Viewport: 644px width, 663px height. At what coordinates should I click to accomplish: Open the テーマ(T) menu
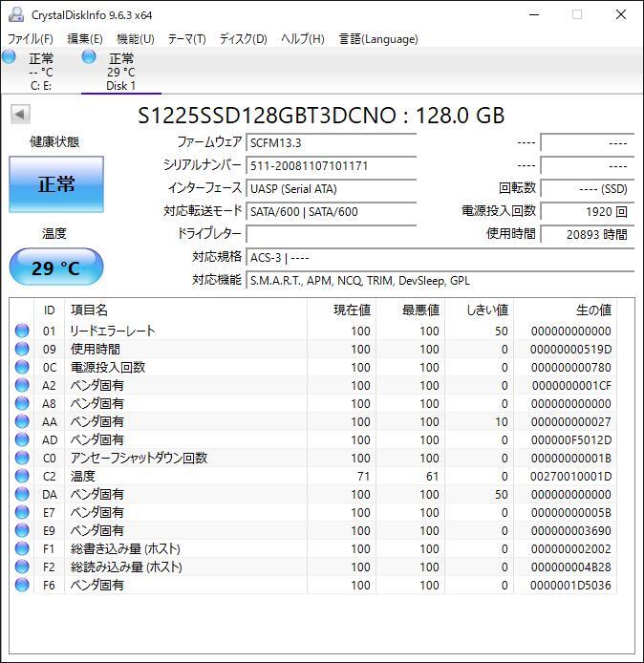[186, 39]
